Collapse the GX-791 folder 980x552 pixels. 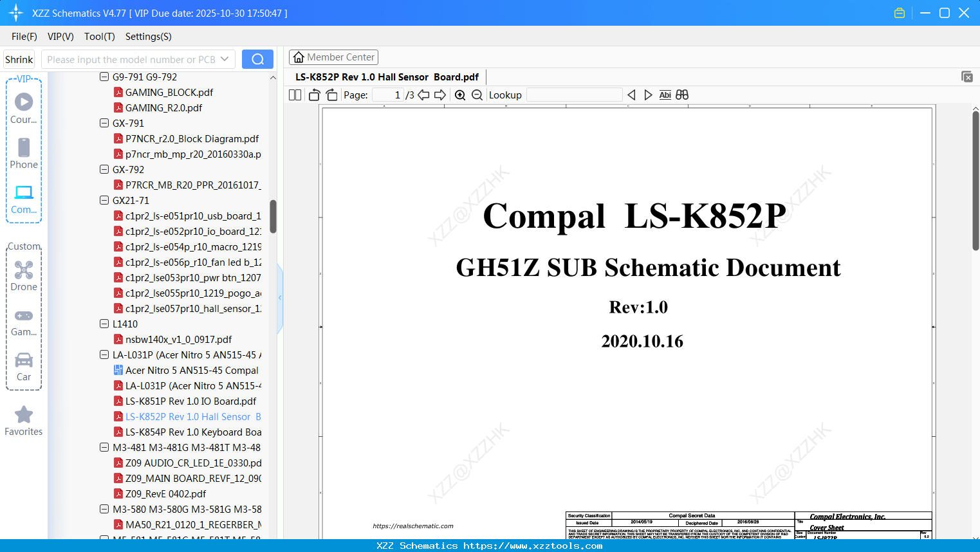click(x=104, y=123)
